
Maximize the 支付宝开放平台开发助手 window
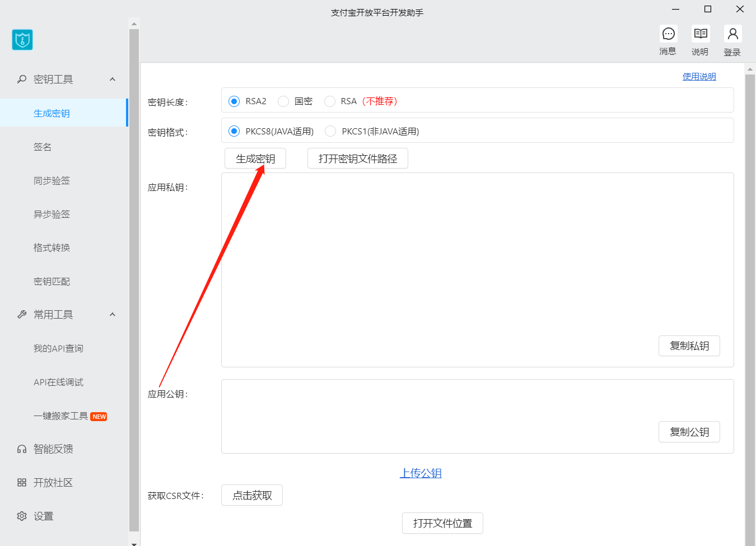(708, 9)
